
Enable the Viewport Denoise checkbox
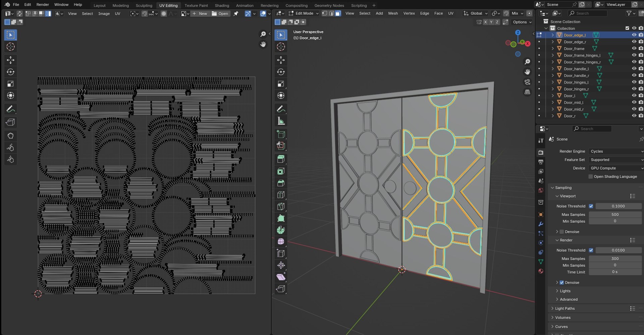click(x=562, y=232)
